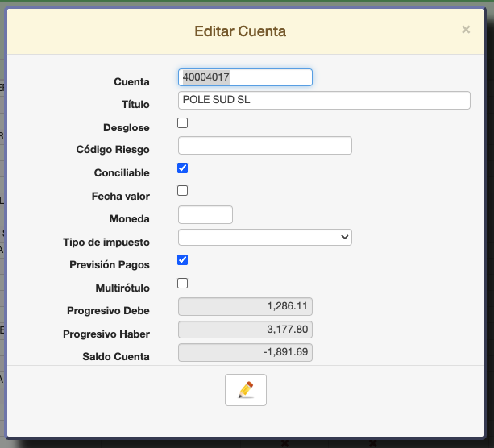The width and height of the screenshot is (494, 448).
Task: Click the Cuenta field showing 40004017
Action: pyautogui.click(x=244, y=77)
